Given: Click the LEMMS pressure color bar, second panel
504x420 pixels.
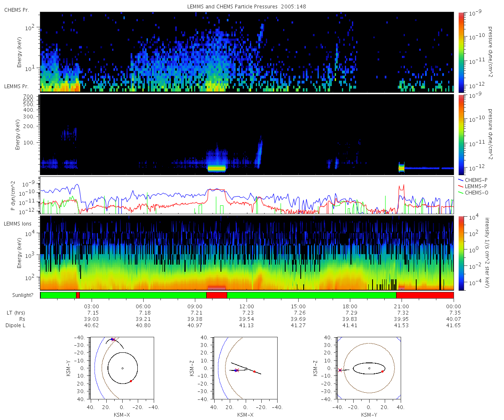Looking at the screenshot, I should click(461, 134).
